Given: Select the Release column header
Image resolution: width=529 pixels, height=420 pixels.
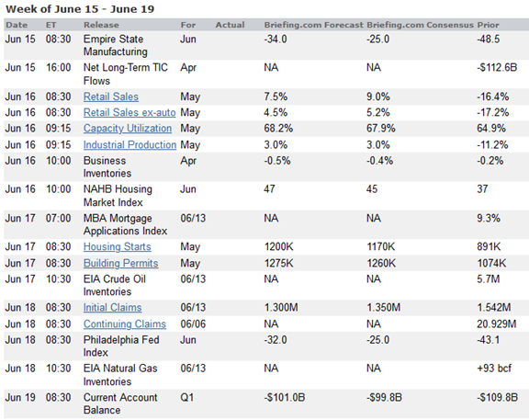Looking at the screenshot, I should [x=101, y=25].
